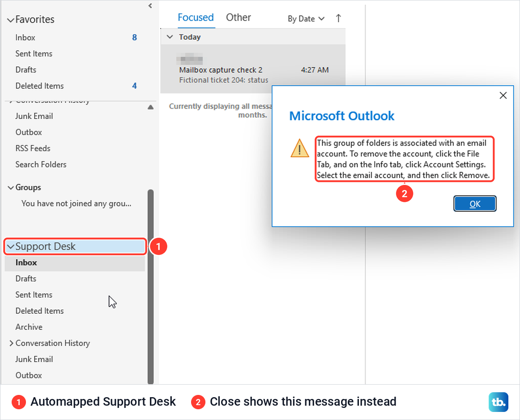The width and height of the screenshot is (520, 420).
Task: Open Support Desk Sent Items folder
Action: coord(34,295)
